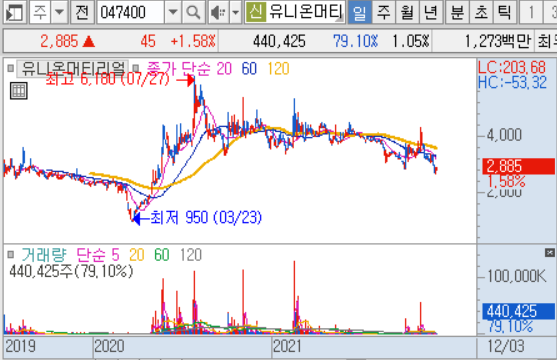Click the speaker sound icon

[x=218, y=12]
